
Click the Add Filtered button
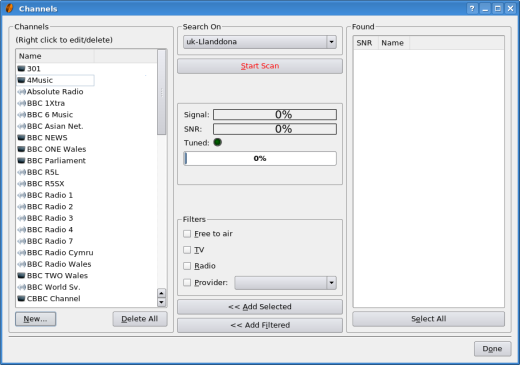point(260,325)
